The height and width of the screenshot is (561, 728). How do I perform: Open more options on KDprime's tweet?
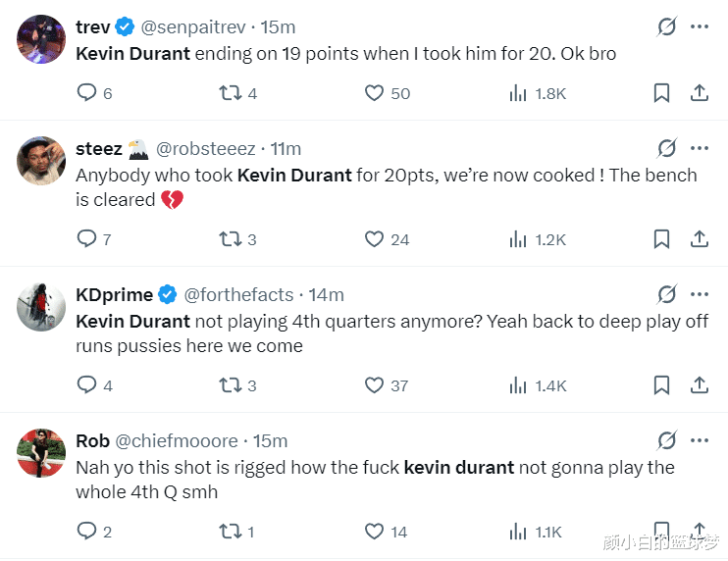pyautogui.click(x=700, y=294)
